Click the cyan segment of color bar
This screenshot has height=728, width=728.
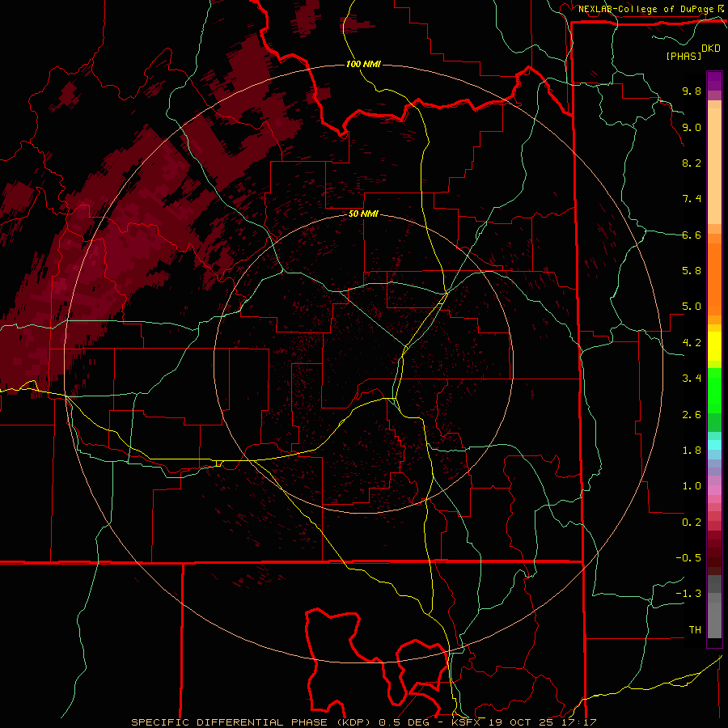click(x=714, y=445)
